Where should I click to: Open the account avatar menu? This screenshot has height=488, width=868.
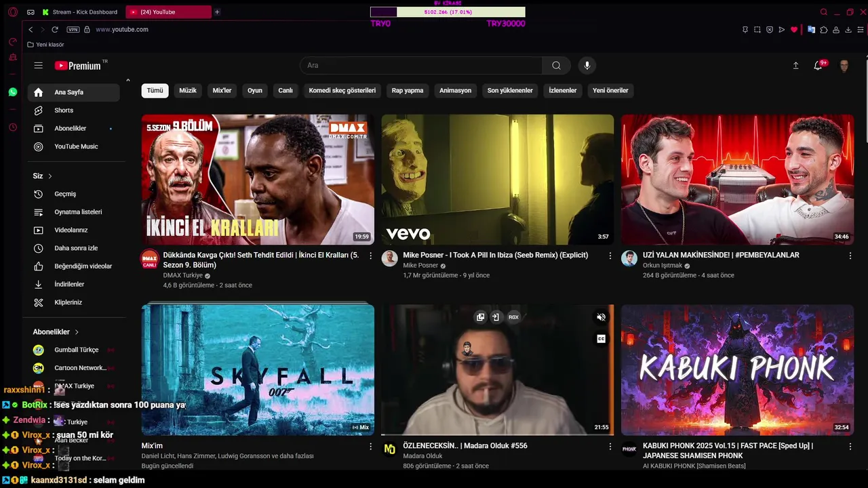click(844, 66)
